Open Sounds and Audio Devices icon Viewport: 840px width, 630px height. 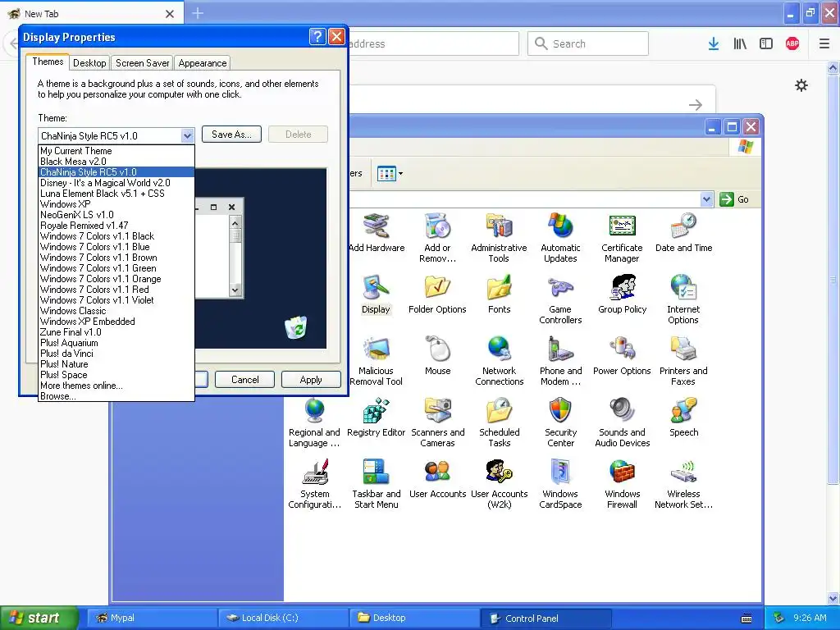click(622, 422)
